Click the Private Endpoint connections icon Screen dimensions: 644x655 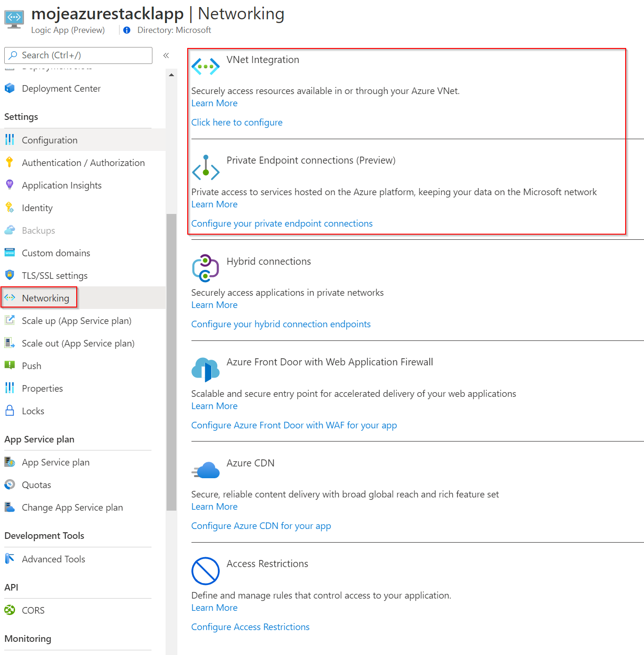(x=206, y=167)
